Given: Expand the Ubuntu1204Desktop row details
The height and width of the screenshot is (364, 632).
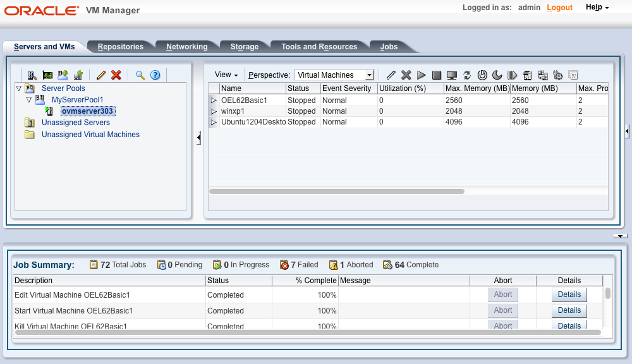Looking at the screenshot, I should coord(214,122).
